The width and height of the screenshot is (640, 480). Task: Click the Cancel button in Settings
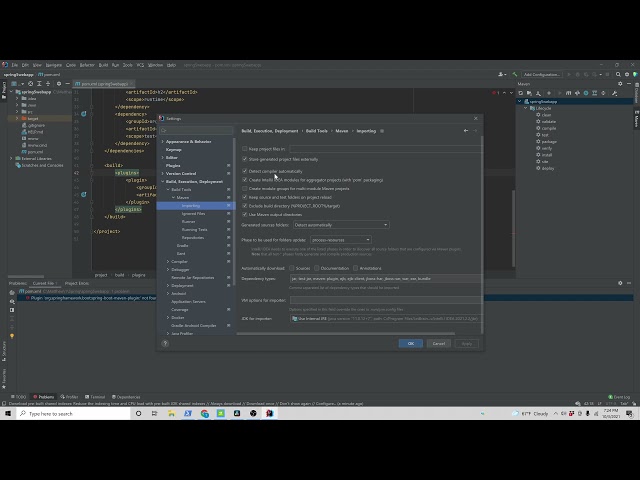coord(439,343)
